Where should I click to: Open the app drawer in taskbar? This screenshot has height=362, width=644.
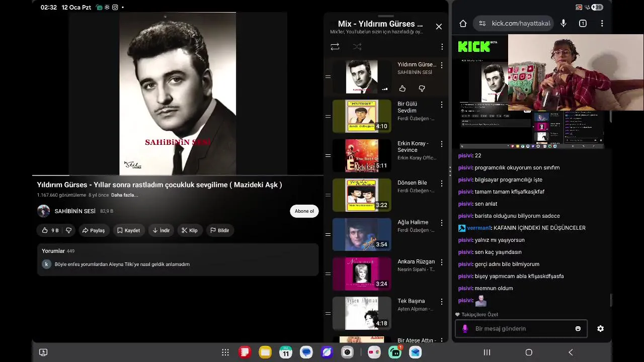pos(225,352)
